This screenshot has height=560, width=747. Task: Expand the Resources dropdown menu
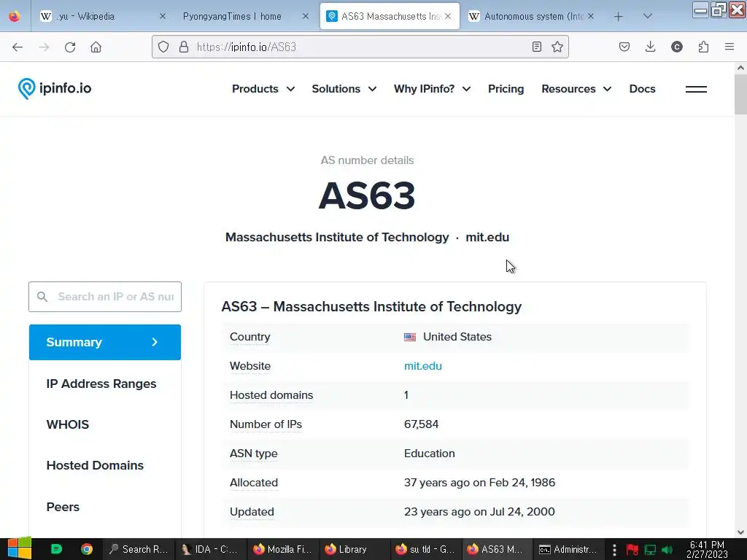[x=576, y=89]
